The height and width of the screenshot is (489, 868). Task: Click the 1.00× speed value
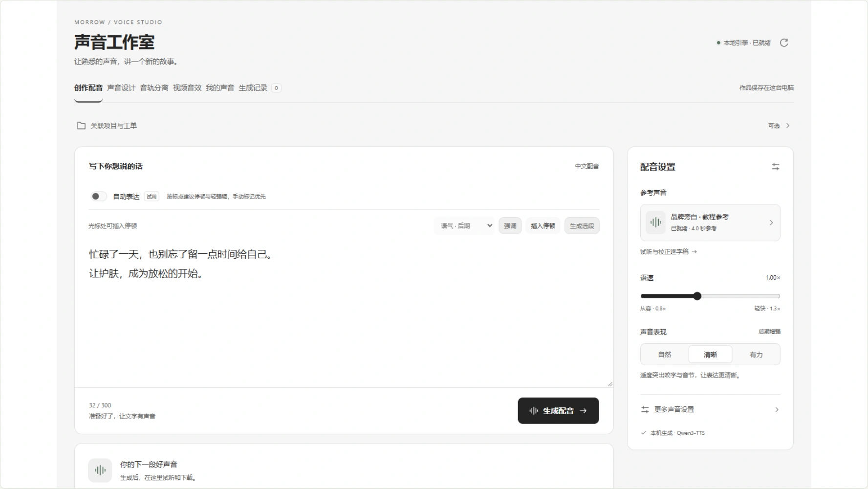click(773, 278)
